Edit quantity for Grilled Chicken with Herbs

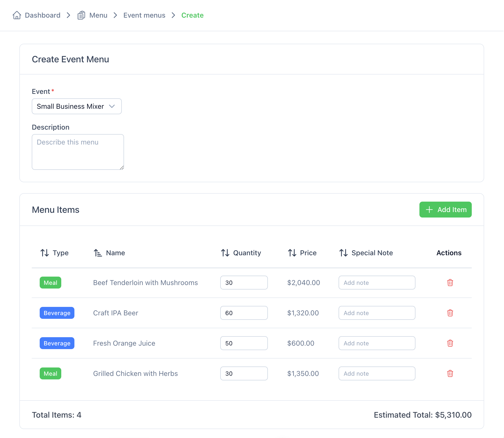[244, 373]
